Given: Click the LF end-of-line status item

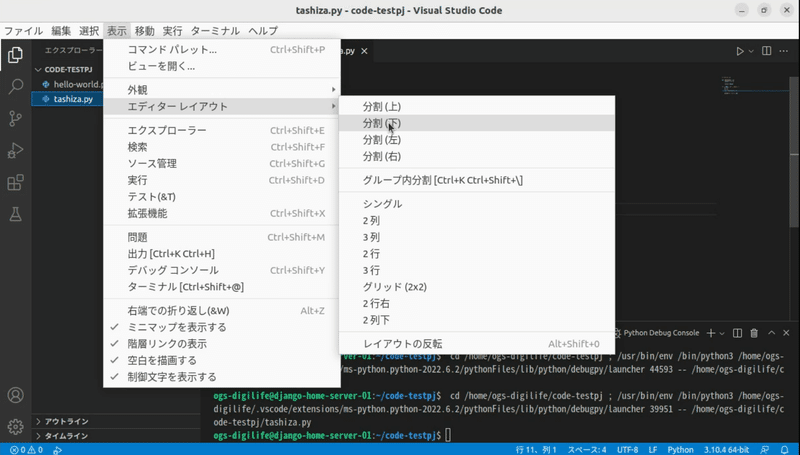Looking at the screenshot, I should coord(653,450).
